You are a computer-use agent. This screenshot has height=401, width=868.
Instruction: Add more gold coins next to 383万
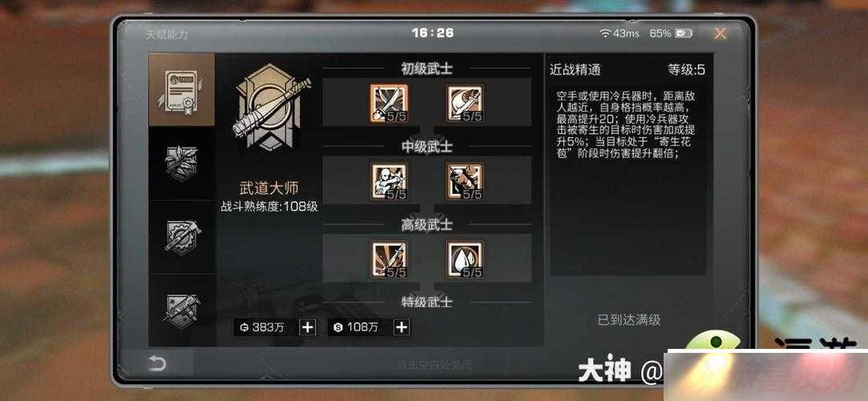pos(308,327)
